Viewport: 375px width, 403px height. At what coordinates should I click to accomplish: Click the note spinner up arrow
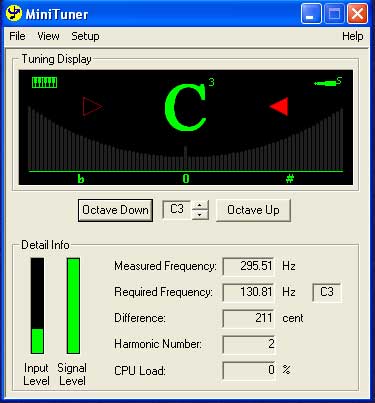click(x=200, y=205)
